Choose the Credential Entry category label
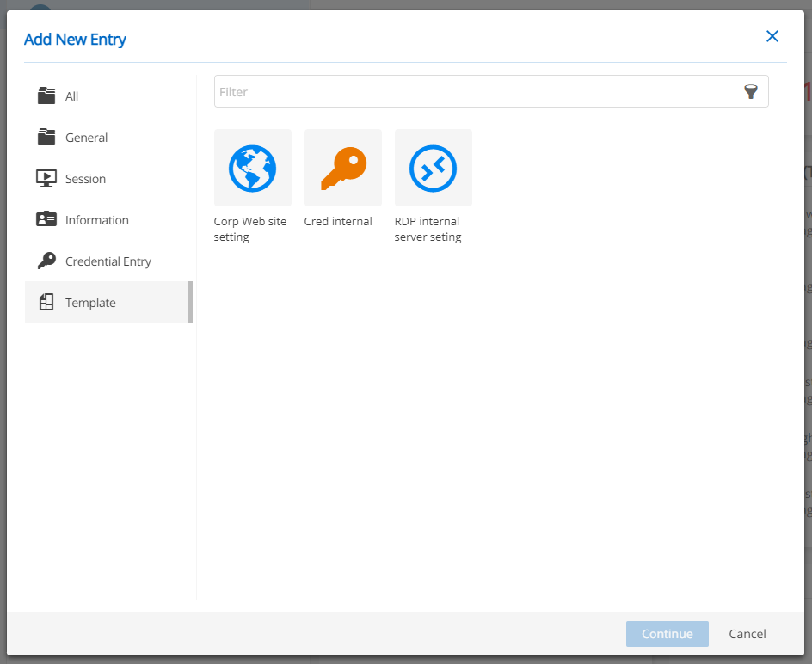The width and height of the screenshot is (812, 664). point(108,261)
